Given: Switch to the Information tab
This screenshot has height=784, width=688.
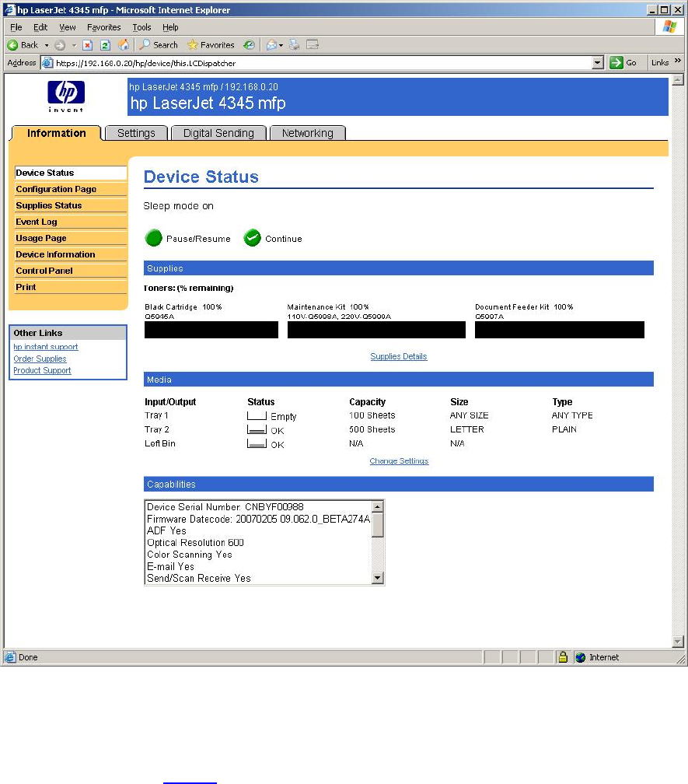Looking at the screenshot, I should click(x=57, y=133).
